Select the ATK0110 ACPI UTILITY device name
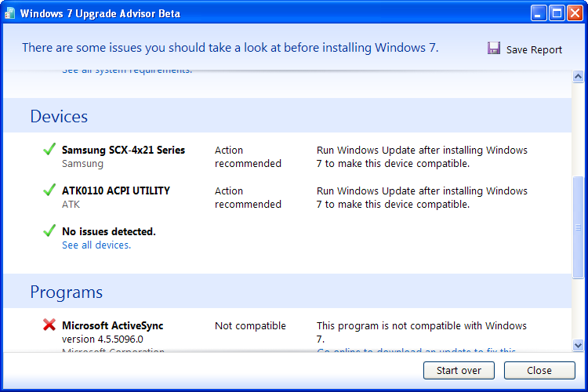Viewport: 588px width, 392px height. pyautogui.click(x=116, y=191)
